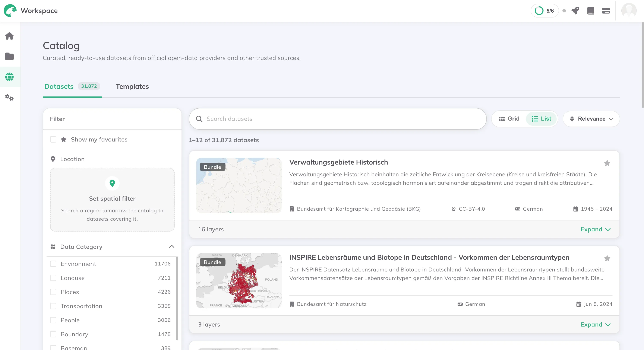The width and height of the screenshot is (644, 350).
Task: Expand the 16 layers of Verwaltungsgebiete Historisch
Action: pyautogui.click(x=596, y=229)
